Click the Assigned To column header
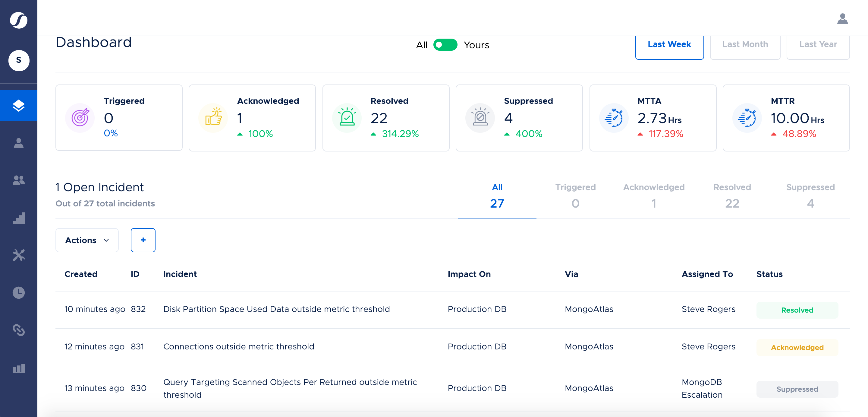 tap(707, 274)
